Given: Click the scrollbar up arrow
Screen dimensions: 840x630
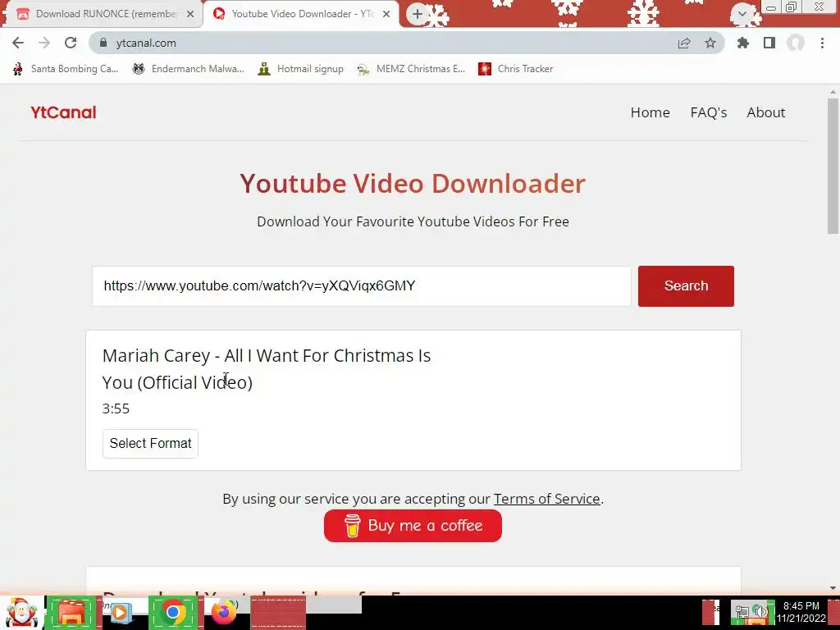Looking at the screenshot, I should pos(833,92).
